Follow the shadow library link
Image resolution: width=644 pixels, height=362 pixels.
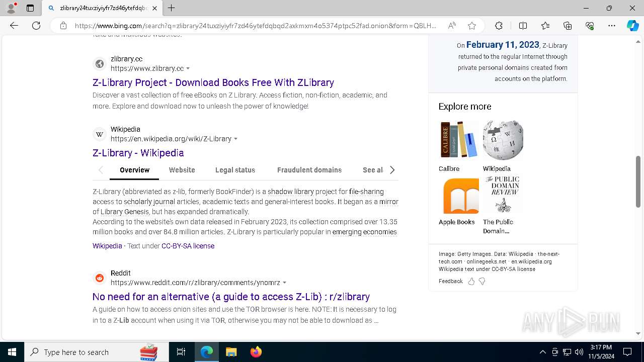(x=291, y=192)
